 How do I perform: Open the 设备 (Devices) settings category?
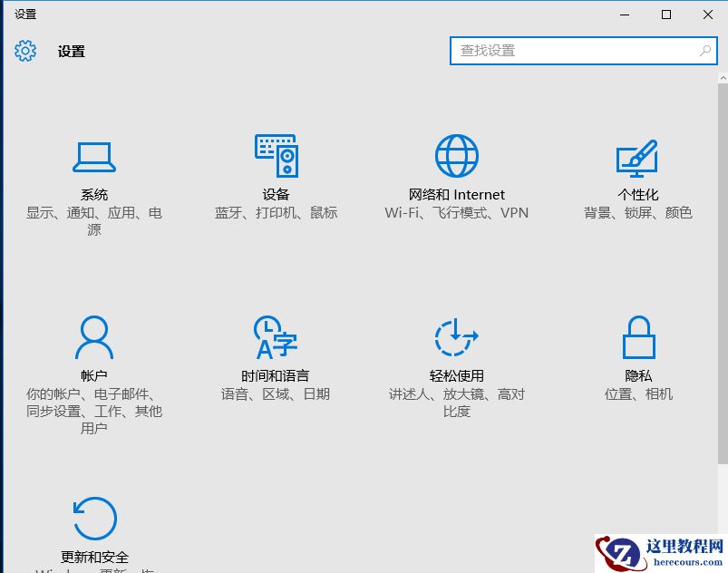pos(276,172)
